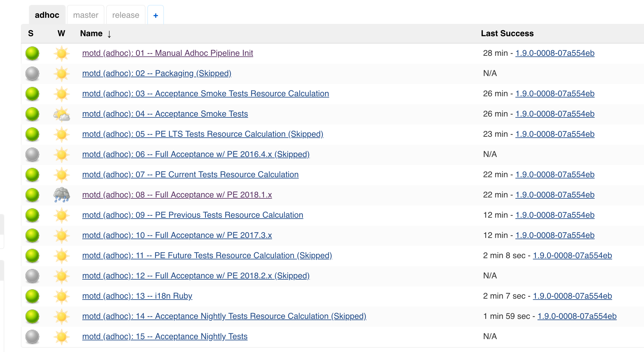Click green status ball for PE Current Tests Resource Calculation
This screenshot has height=352, width=644.
32,175
